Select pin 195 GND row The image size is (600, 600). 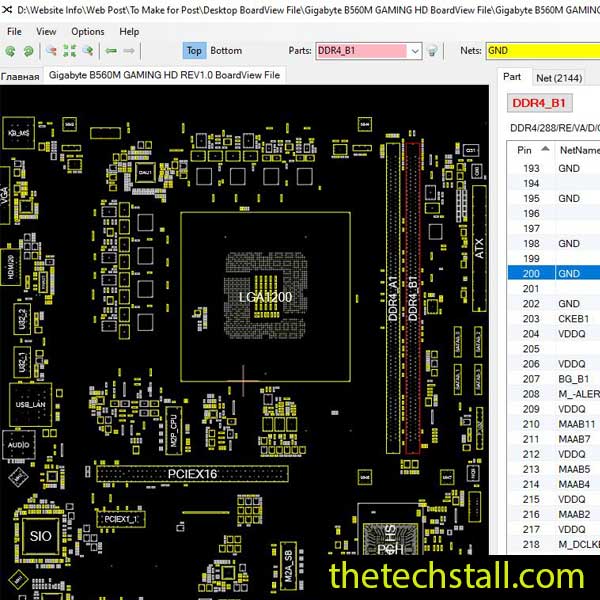[554, 199]
